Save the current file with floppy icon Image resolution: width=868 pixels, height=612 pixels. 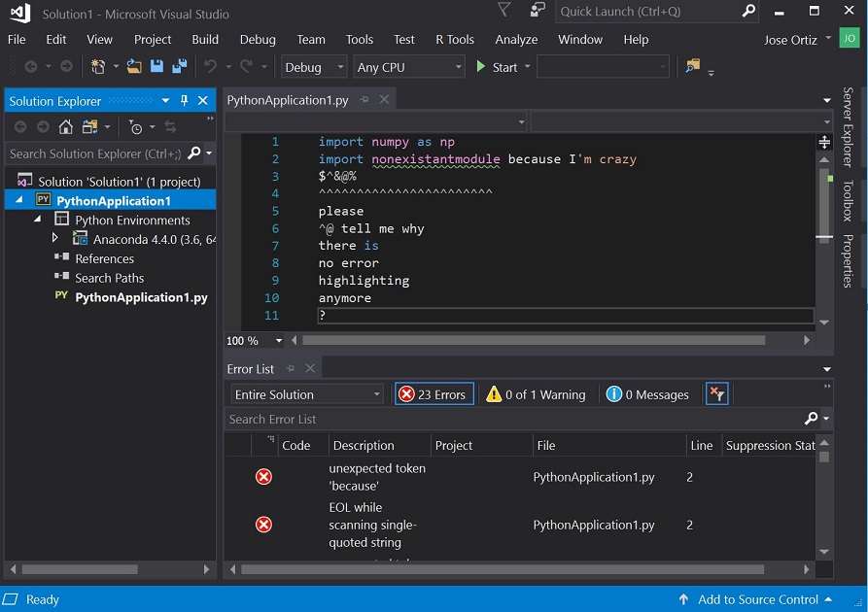pos(157,66)
